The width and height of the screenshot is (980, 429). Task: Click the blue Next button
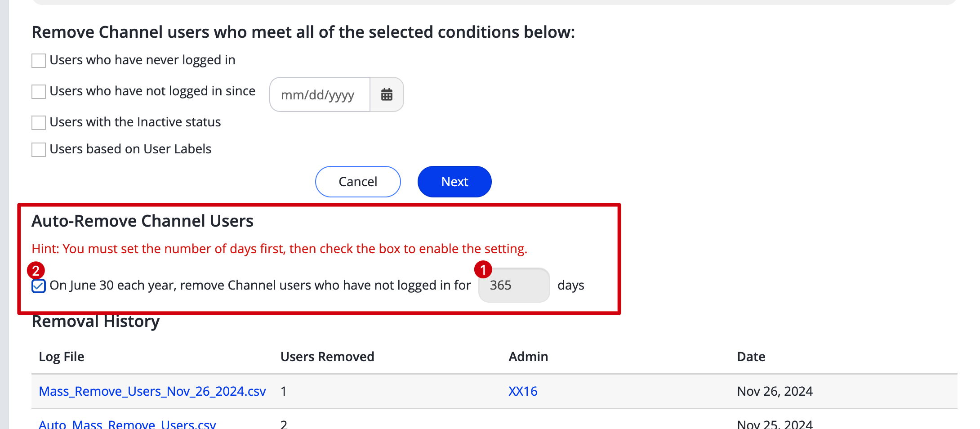coord(454,182)
